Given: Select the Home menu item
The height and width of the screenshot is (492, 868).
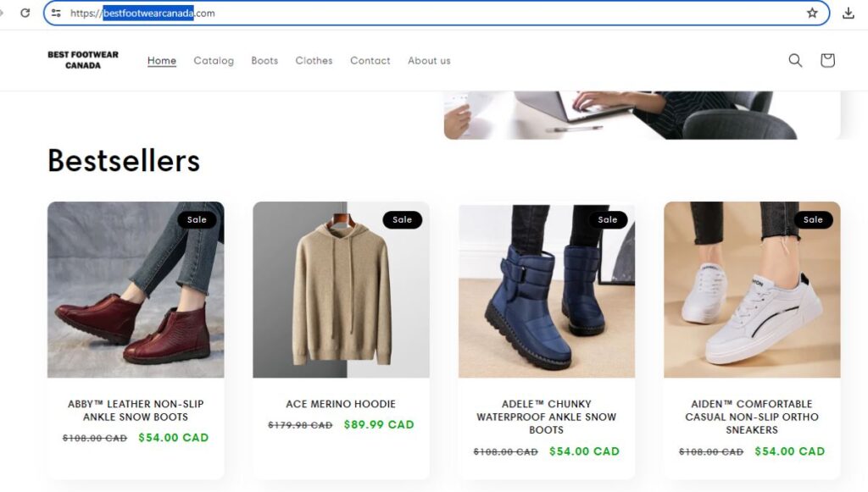Looking at the screenshot, I should [x=161, y=60].
